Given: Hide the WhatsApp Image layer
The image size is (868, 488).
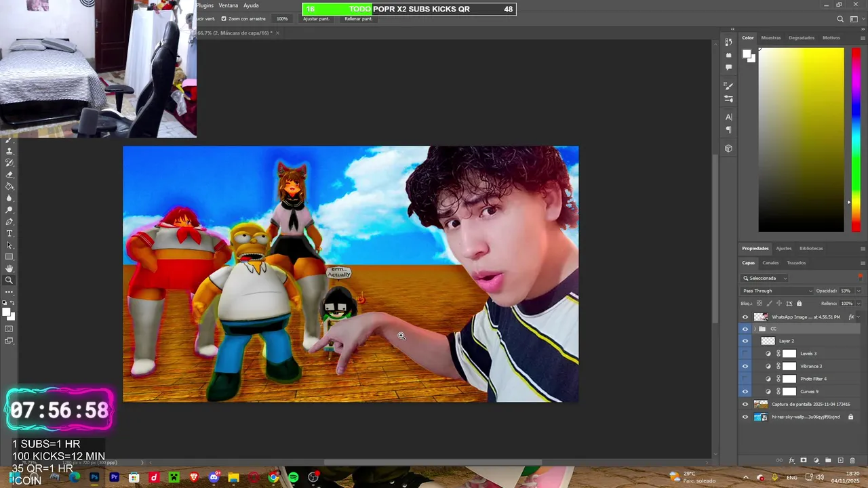Looking at the screenshot, I should point(745,317).
